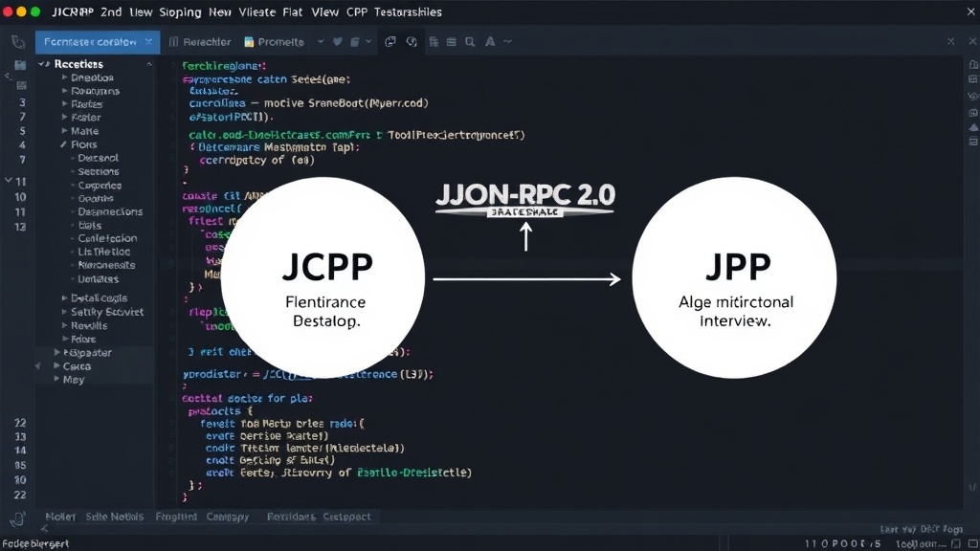Click the copy pages icon after heart
The width and height of the screenshot is (980, 551).
pyautogui.click(x=354, y=42)
